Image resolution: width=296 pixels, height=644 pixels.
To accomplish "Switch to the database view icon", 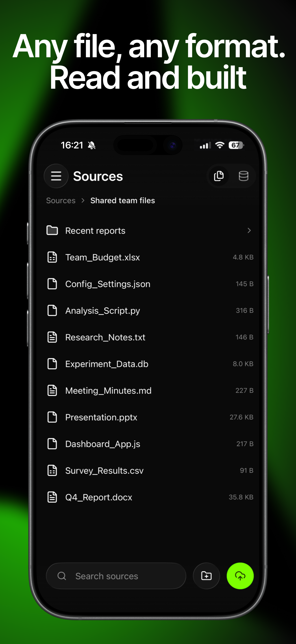I will [x=243, y=176].
